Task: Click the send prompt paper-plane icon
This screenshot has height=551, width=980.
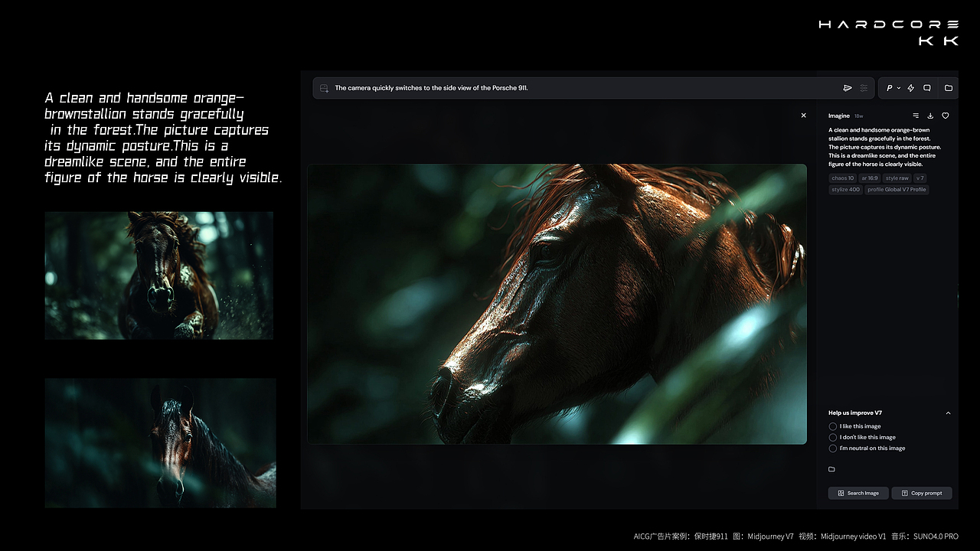Action: point(848,88)
